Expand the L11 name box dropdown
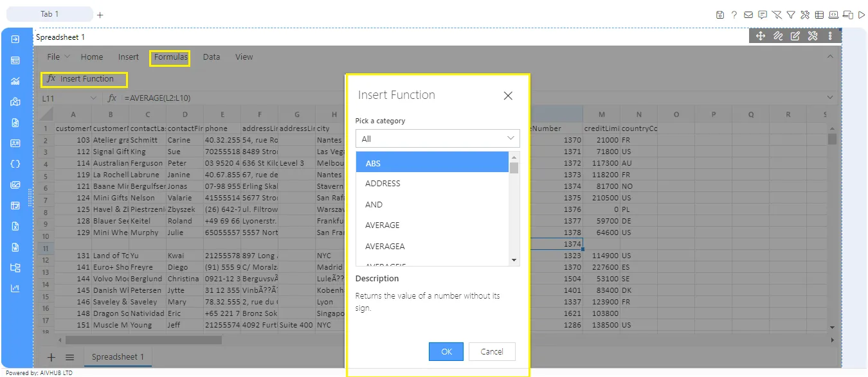The width and height of the screenshot is (868, 377). click(x=94, y=98)
